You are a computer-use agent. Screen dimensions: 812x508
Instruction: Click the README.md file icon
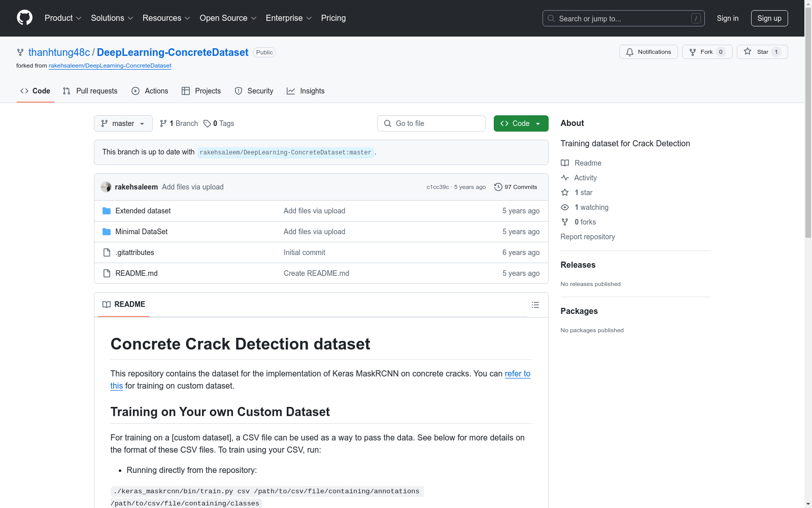[x=107, y=273]
